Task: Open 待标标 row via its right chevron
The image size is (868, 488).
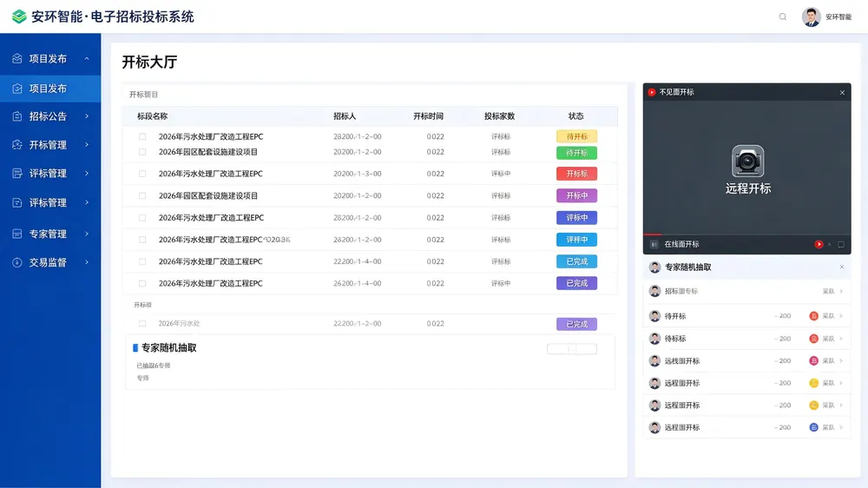Action: pos(841,339)
